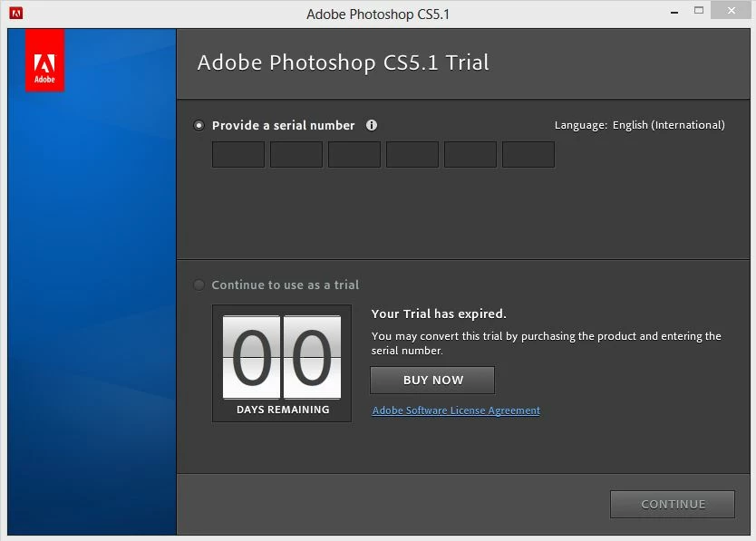
Task: Click the third serial number field
Action: click(354, 154)
